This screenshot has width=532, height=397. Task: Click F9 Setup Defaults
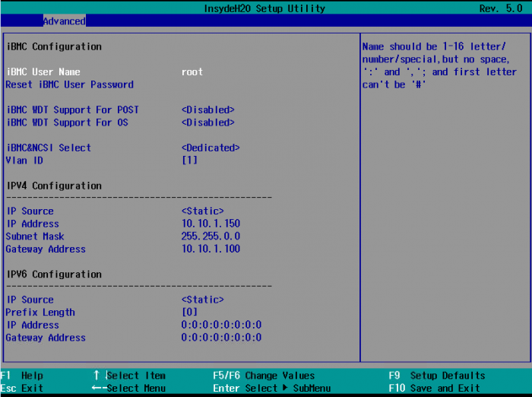pyautogui.click(x=436, y=376)
